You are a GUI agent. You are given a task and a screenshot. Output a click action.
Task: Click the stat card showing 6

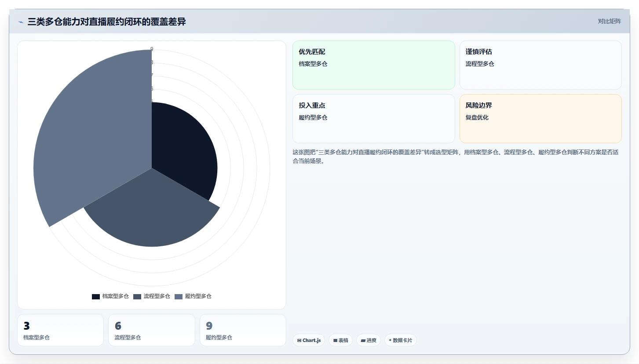[x=152, y=330]
